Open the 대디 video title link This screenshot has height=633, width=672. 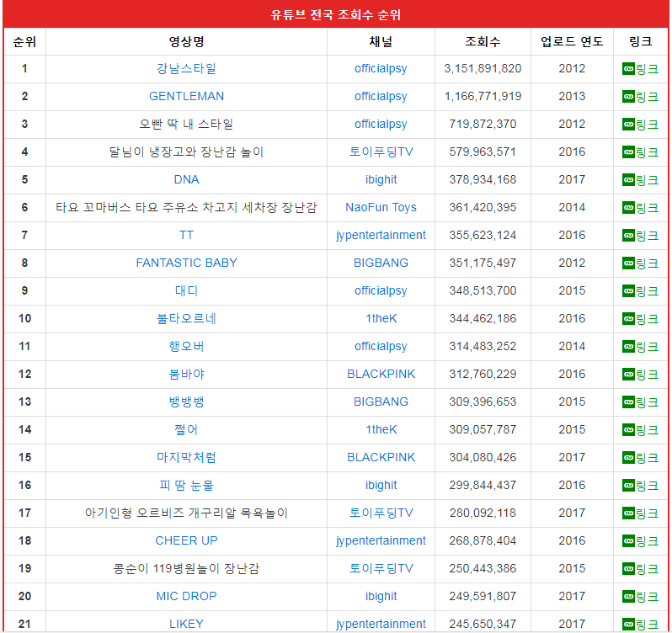(x=186, y=290)
